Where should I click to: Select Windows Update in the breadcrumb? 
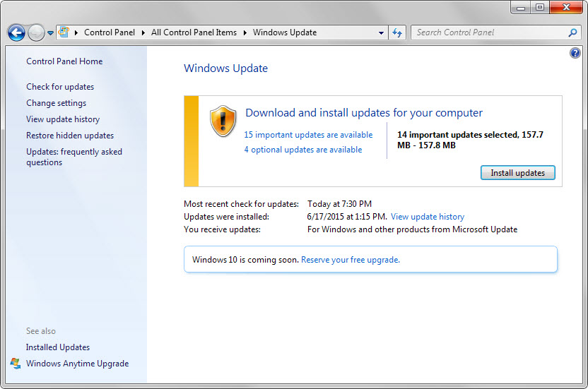285,32
